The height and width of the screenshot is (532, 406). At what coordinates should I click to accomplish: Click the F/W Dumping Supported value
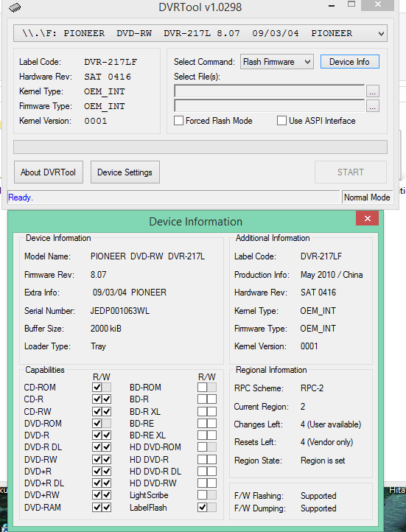pyautogui.click(x=318, y=508)
